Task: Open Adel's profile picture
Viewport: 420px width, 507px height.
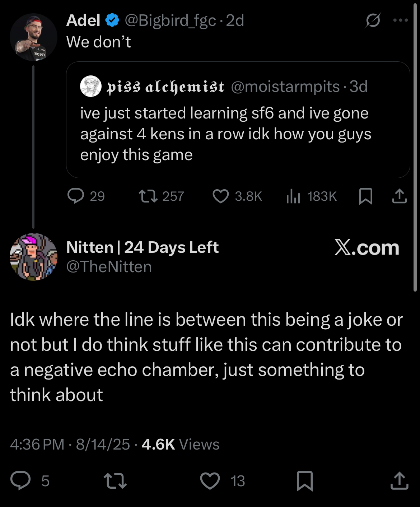Action: pyautogui.click(x=33, y=37)
